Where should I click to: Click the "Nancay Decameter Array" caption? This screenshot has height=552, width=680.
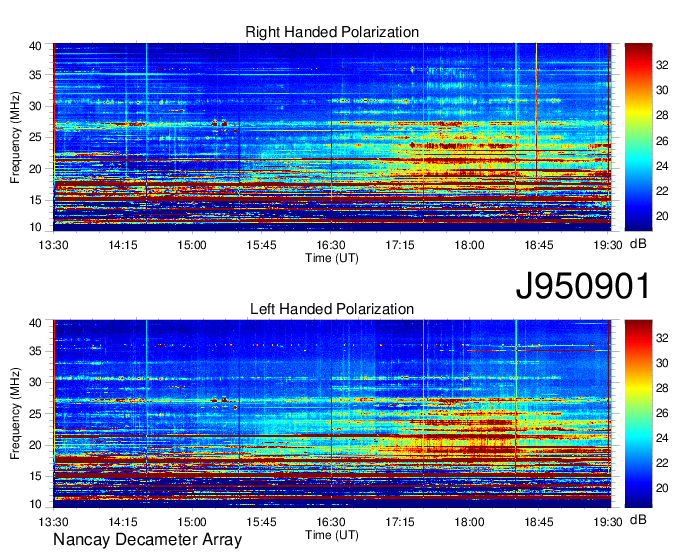(147, 540)
